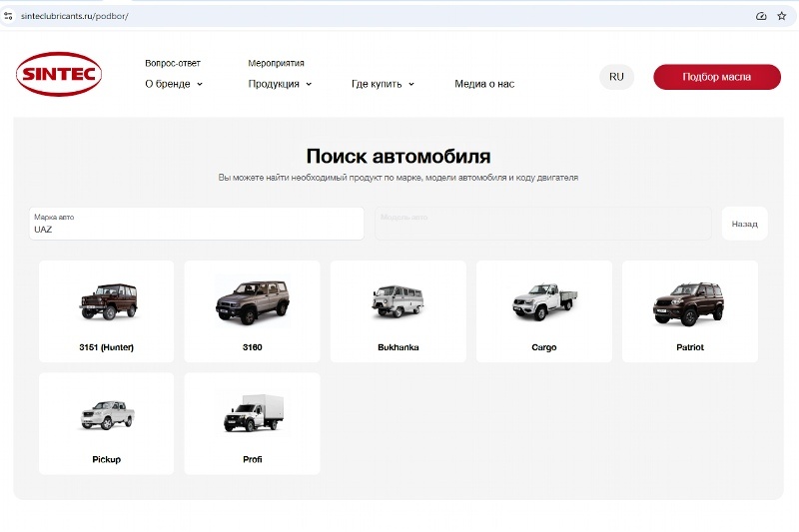
Task: Select the 3160 vehicle image
Action: coord(253,301)
